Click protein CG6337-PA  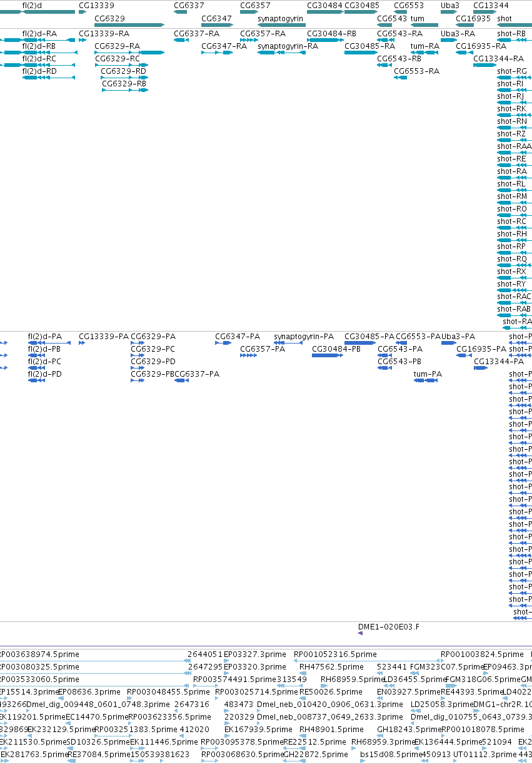click(x=197, y=374)
